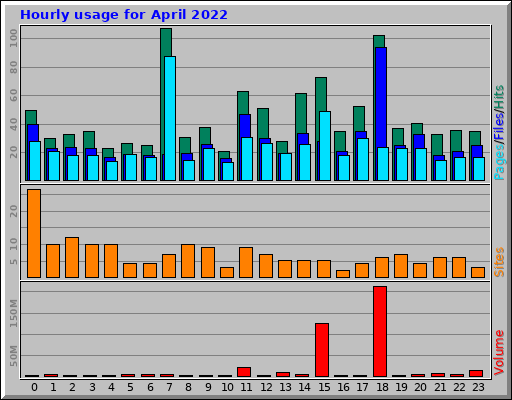
Task: Click the orange Sites bar for hour 0
Action: 34,233
